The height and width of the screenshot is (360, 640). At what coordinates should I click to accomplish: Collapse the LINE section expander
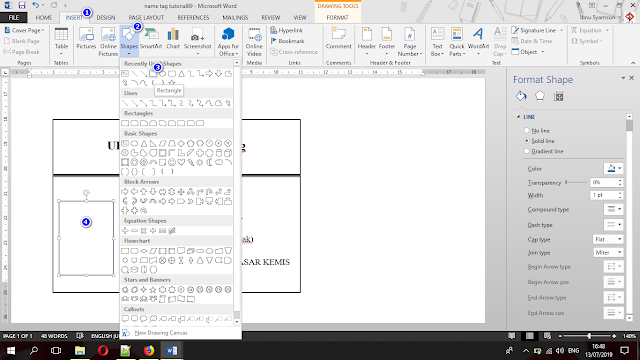(x=518, y=117)
